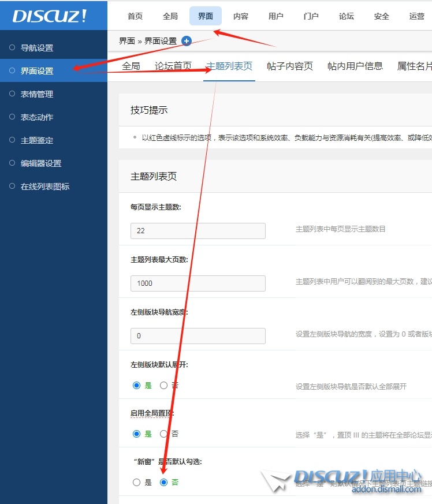Click the blue plus icon beside breadcrumb
Image resolution: width=432 pixels, height=504 pixels.
187,41
